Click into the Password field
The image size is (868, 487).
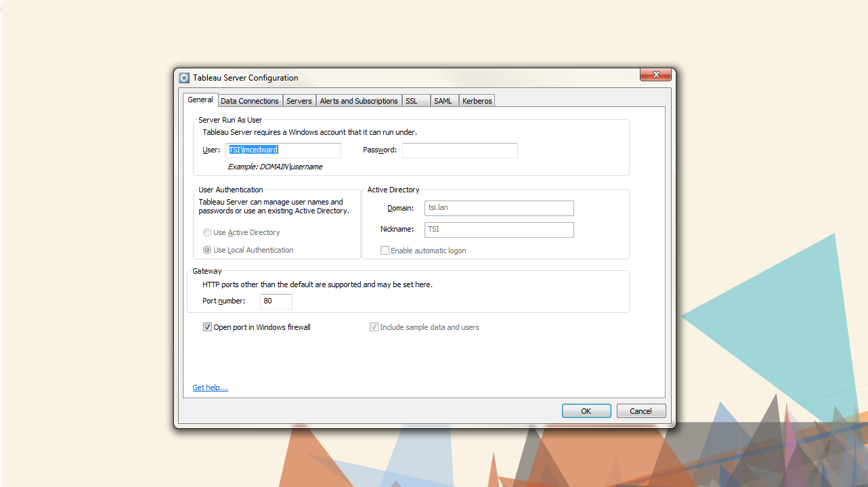[x=460, y=150]
